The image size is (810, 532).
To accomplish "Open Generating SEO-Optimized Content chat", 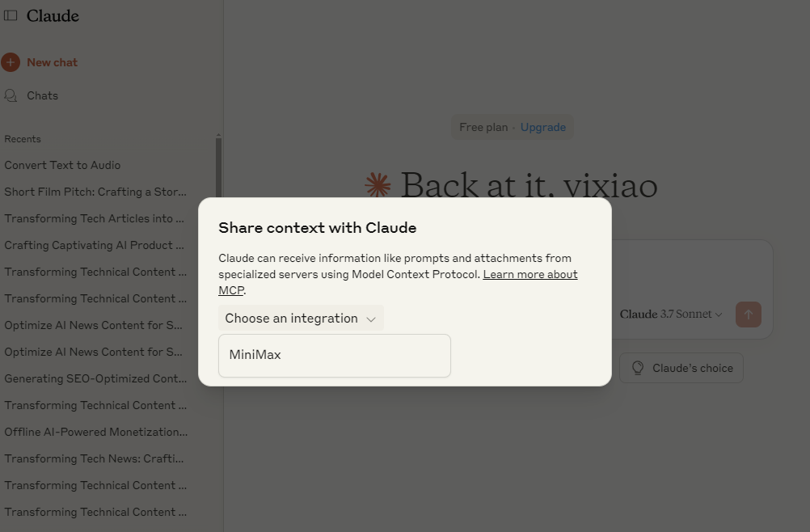I will (94, 378).
